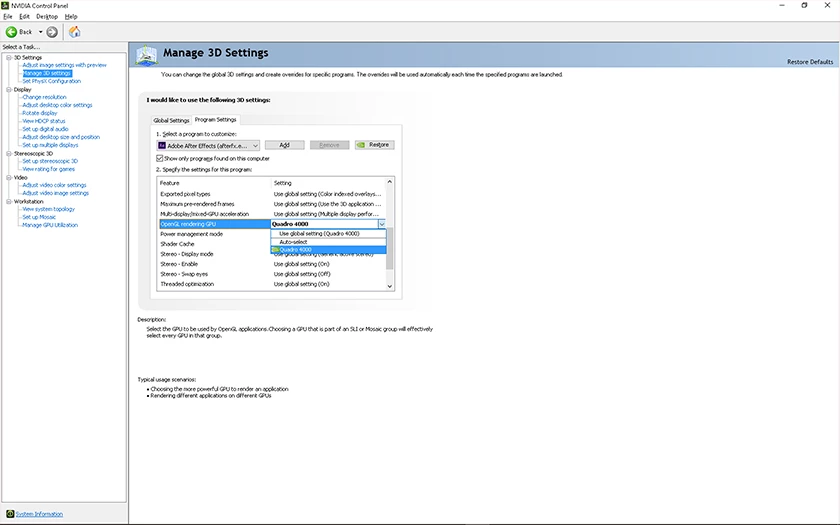This screenshot has width=840, height=525.
Task: Click the Add button
Action: (x=284, y=145)
